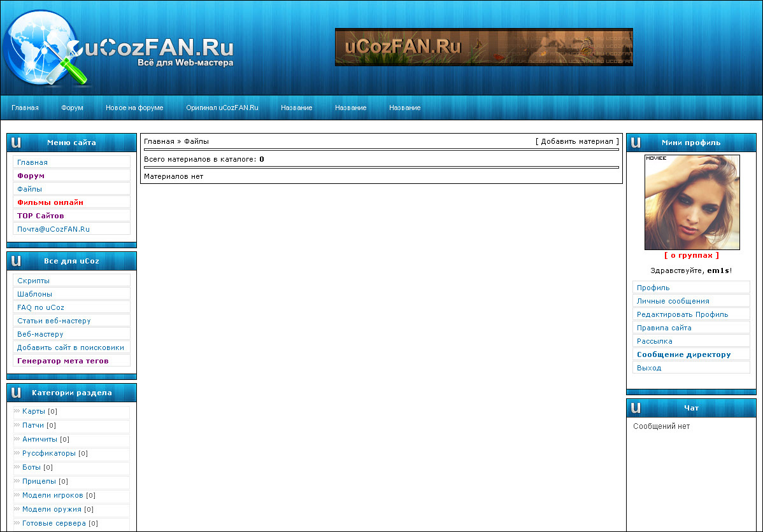Viewport: 763px width, 532px height.
Task: Go to Оригинал uCozFAN.Ru in navigation bar
Action: click(x=222, y=108)
